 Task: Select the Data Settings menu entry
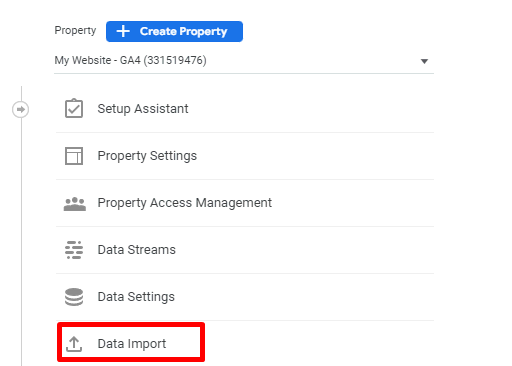[x=245, y=297]
